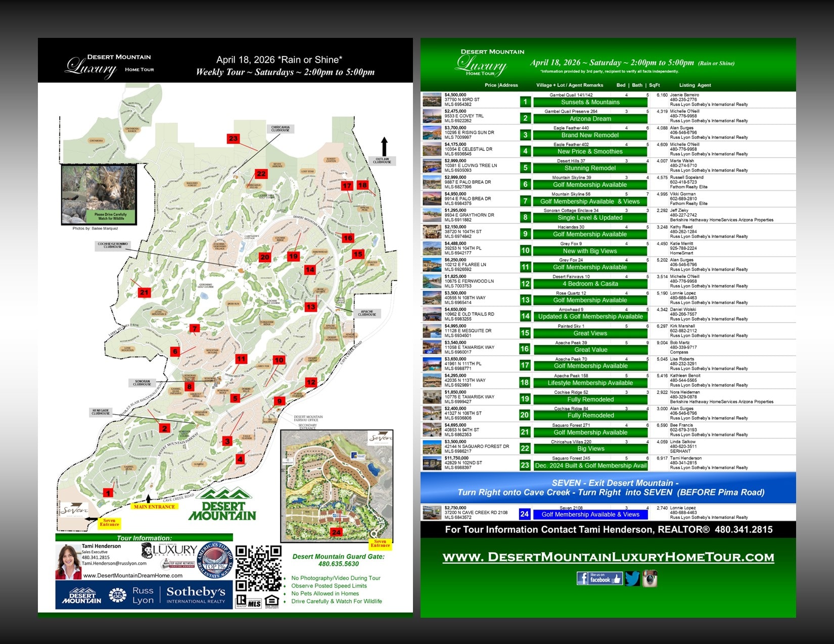Click Tami.Henderson@russlyon.com email address

click(114, 563)
